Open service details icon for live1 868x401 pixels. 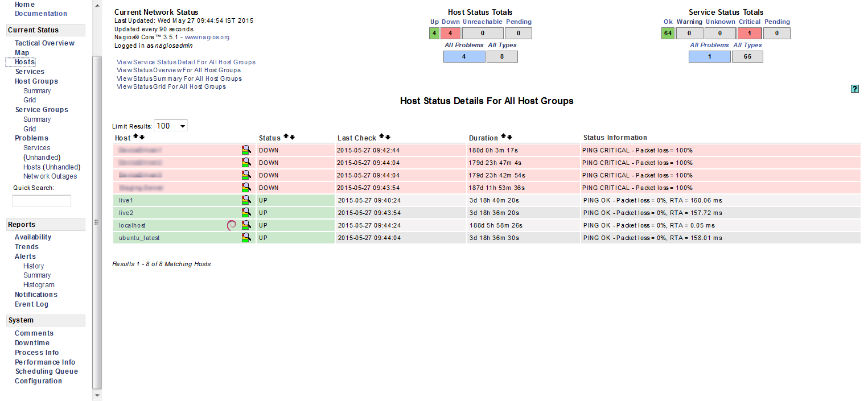tap(246, 200)
